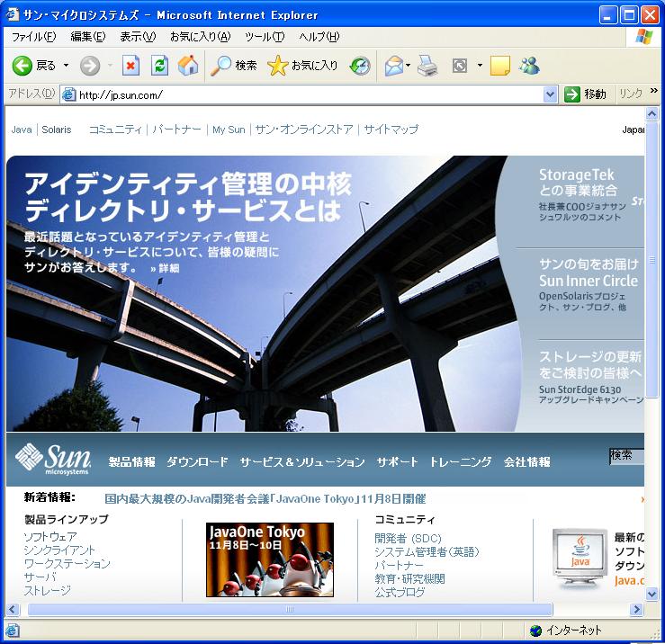Screen dimensions: 665x644
Task: Open the ファイル(F) menu
Action: pos(33,37)
